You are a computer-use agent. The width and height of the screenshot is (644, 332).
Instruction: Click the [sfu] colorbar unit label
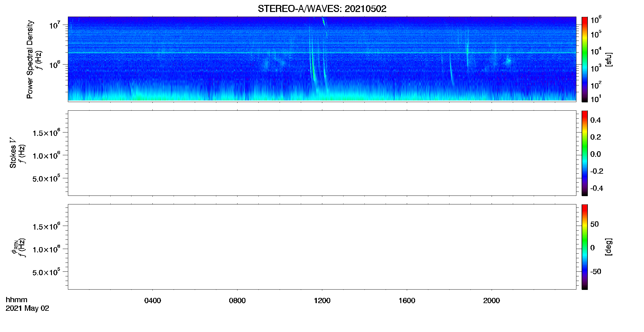click(x=608, y=59)
